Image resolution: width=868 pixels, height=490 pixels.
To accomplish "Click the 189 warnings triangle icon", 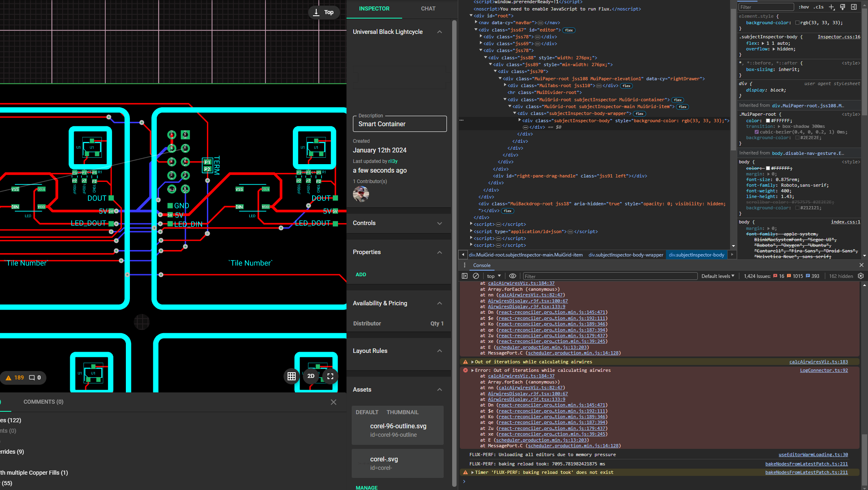I will pos(8,378).
